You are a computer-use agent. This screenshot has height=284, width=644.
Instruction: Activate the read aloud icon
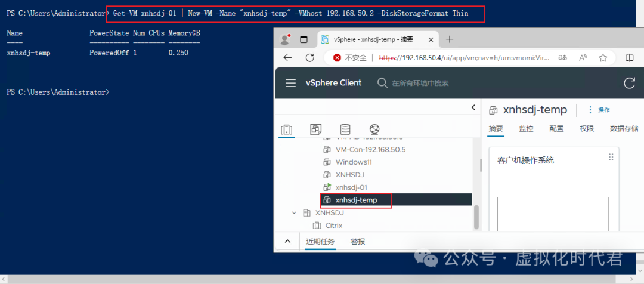click(583, 58)
